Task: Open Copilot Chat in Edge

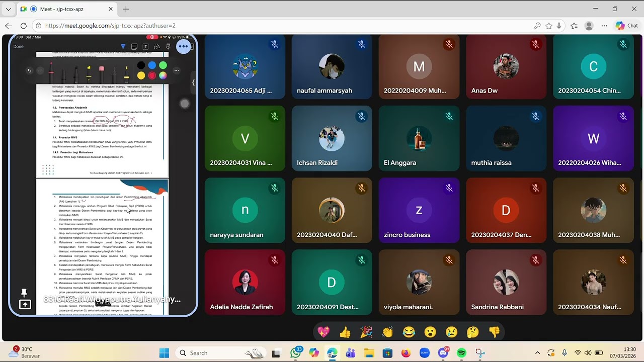Action: coord(627,26)
